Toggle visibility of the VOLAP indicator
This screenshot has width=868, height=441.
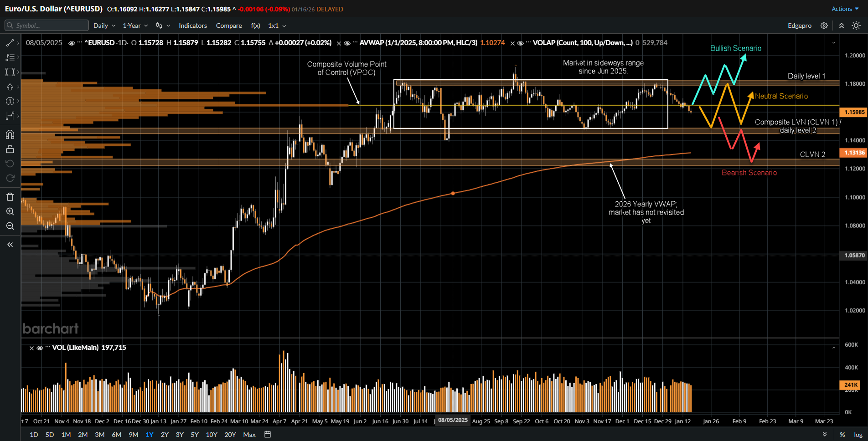click(520, 43)
